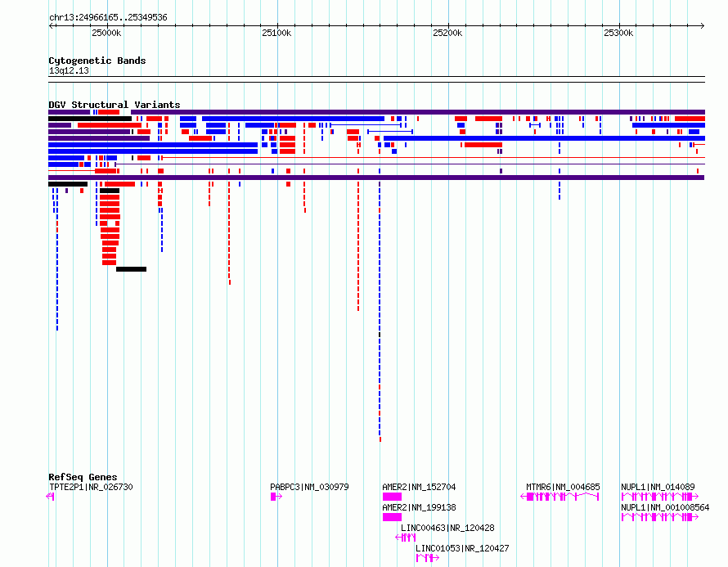The width and height of the screenshot is (728, 567).
Task: Open the NUPL1|NM_014089 gene label
Action: [658, 487]
